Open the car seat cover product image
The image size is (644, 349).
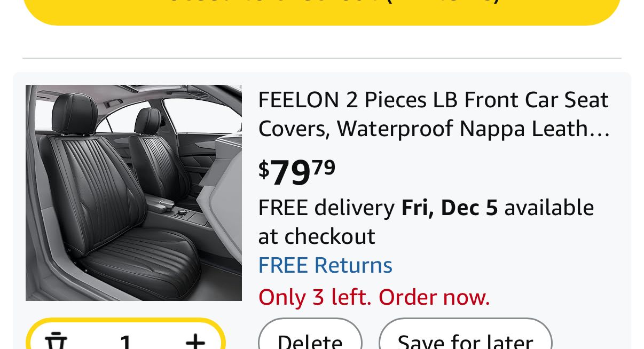(x=133, y=193)
